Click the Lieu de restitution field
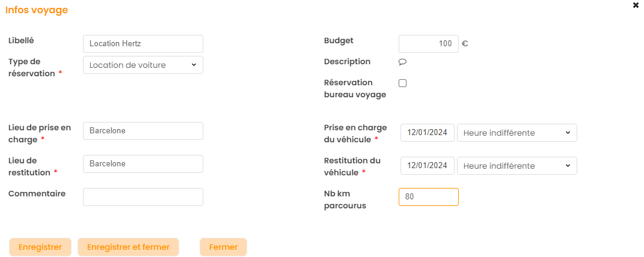Image resolution: width=644 pixels, height=257 pixels. [x=143, y=164]
